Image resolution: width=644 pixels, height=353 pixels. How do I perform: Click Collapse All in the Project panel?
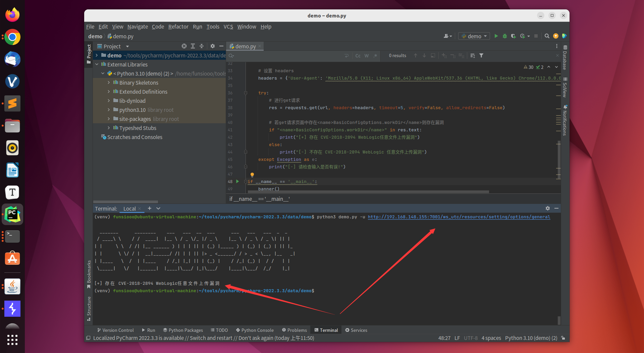click(202, 46)
